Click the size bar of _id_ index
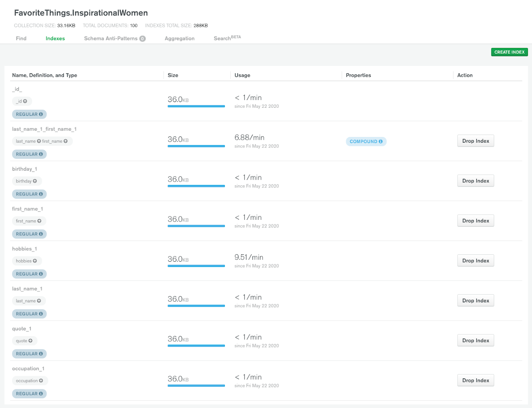532x408 pixels. (196, 106)
